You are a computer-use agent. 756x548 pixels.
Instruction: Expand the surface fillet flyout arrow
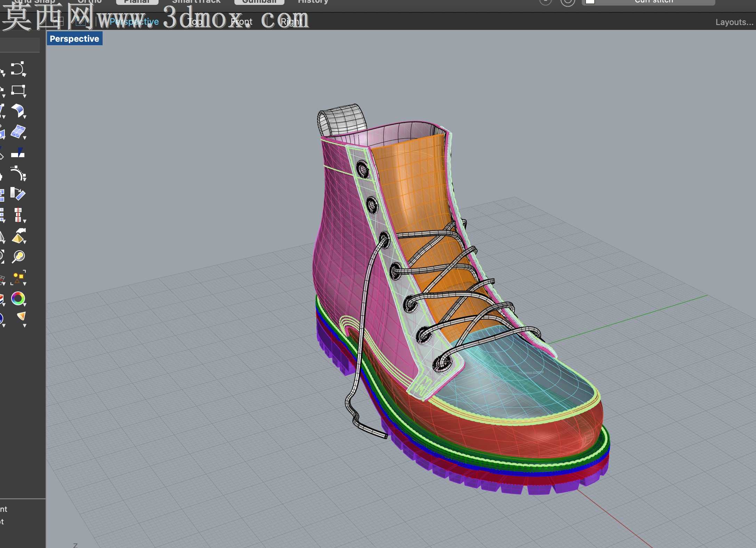pyautogui.click(x=25, y=116)
